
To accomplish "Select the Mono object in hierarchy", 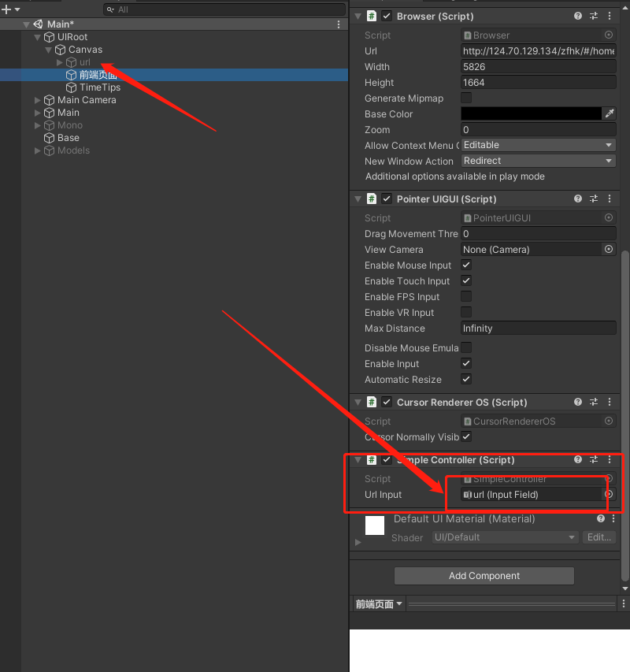I will tap(70, 125).
